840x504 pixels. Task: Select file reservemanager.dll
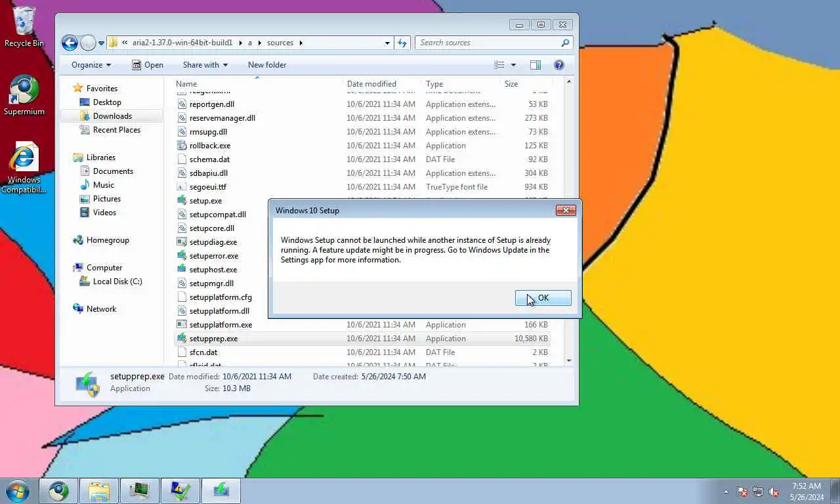tap(222, 118)
